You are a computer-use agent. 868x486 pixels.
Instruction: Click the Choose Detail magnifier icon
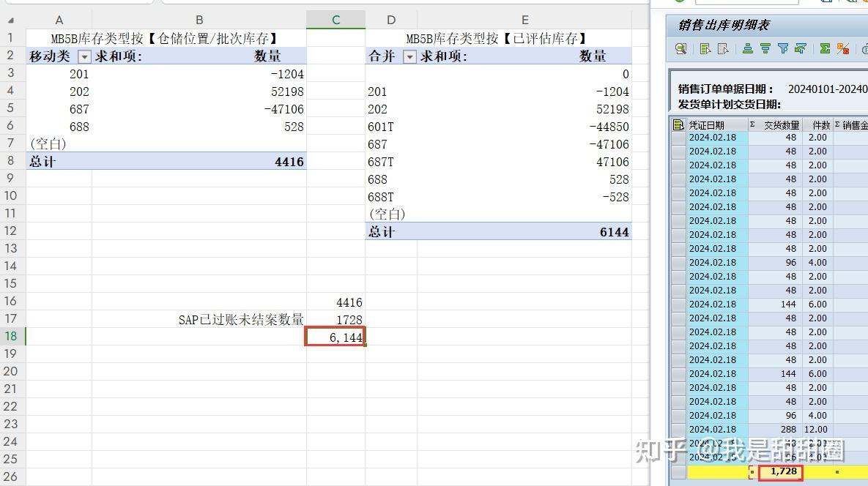pos(681,49)
